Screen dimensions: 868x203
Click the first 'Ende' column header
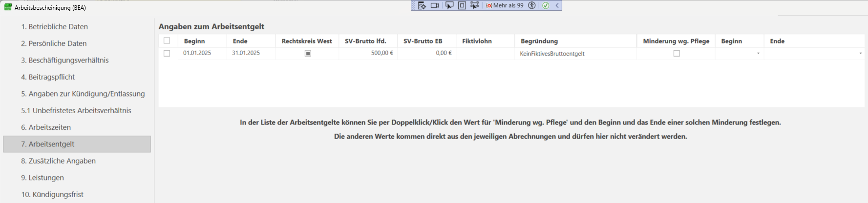coord(251,41)
